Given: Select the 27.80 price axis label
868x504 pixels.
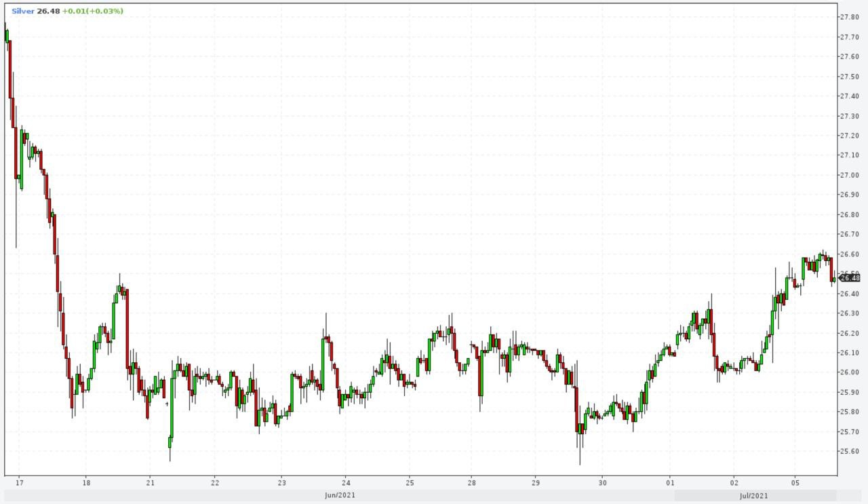Looking at the screenshot, I should coord(851,17).
